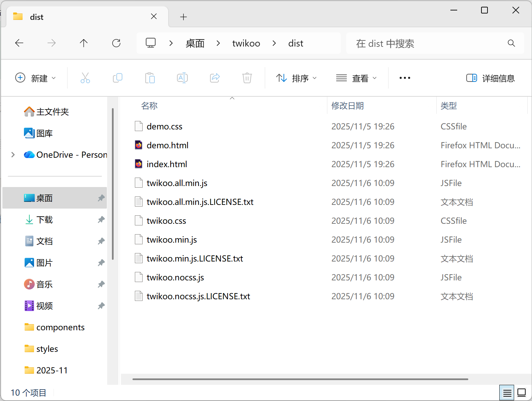Click the Cut scissors icon
Screen dimensions: 532x401
(85, 78)
